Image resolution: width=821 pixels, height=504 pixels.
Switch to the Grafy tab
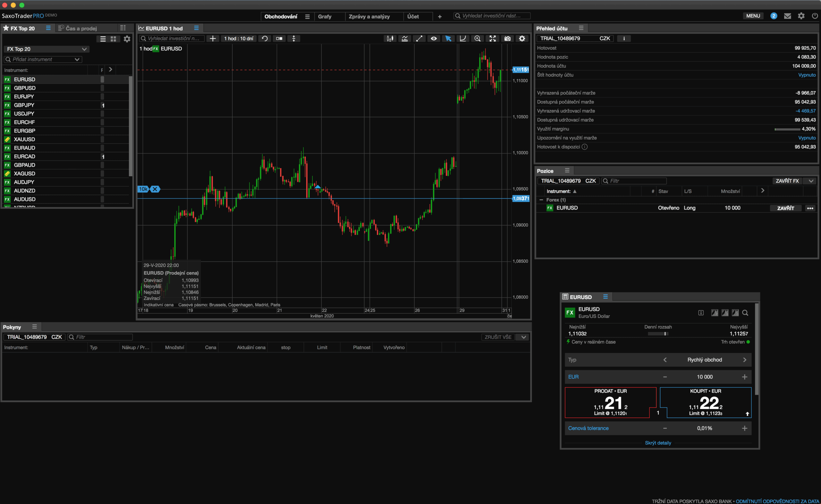pyautogui.click(x=324, y=16)
